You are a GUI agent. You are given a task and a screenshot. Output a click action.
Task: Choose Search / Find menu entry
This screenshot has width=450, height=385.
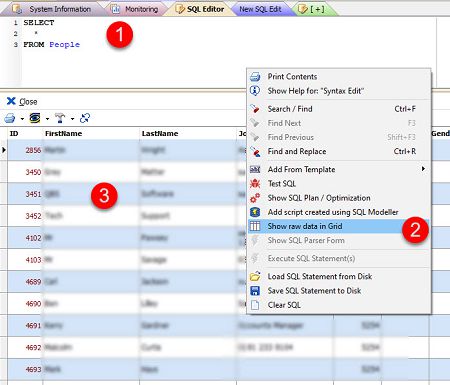[x=339, y=109]
